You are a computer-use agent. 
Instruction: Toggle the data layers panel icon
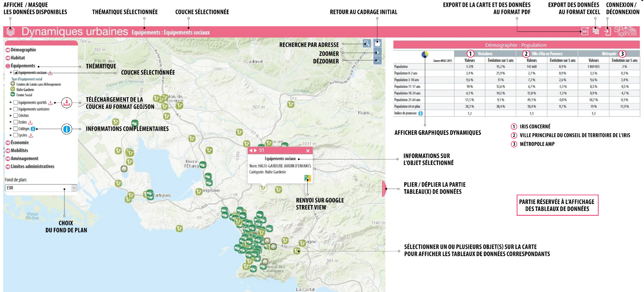point(11,32)
